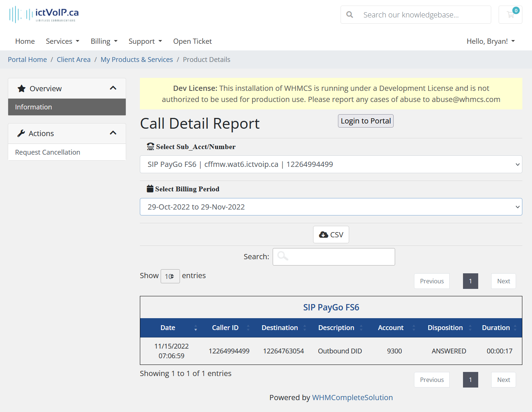Select Information in the Overview sidebar
Image resolution: width=532 pixels, height=412 pixels.
click(x=67, y=107)
